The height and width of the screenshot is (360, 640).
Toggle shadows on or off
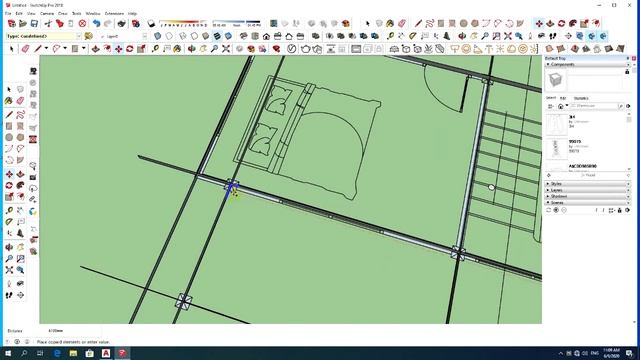click(151, 24)
